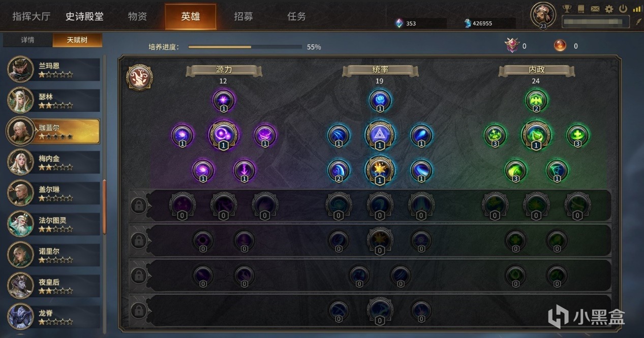Viewport: 644px width, 338px height.
Task: Click the top green 内政 talent with level 2
Action: pos(536,100)
